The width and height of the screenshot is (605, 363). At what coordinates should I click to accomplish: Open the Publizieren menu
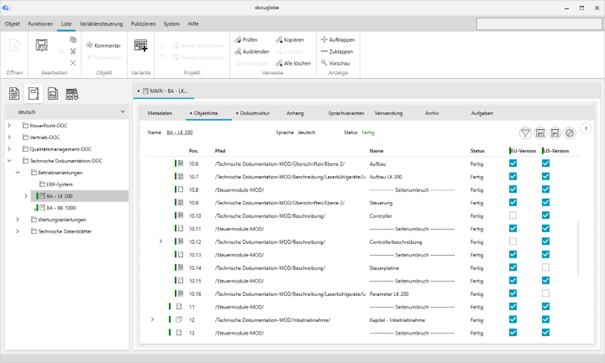[143, 24]
